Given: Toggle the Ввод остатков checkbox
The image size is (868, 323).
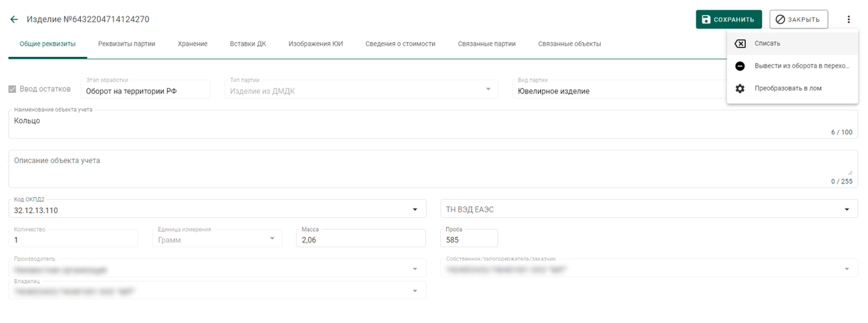Looking at the screenshot, I should pos(12,89).
